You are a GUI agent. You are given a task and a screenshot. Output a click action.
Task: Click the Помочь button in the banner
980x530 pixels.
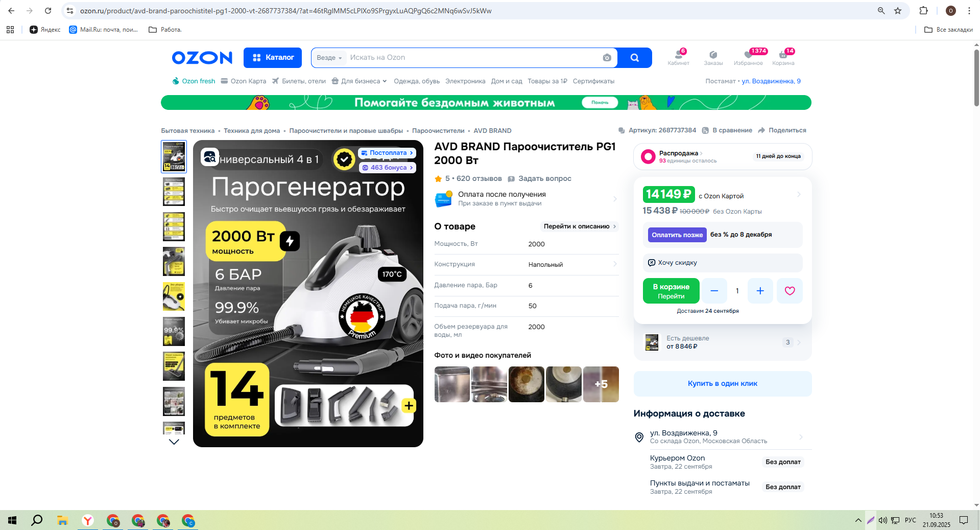click(x=600, y=103)
